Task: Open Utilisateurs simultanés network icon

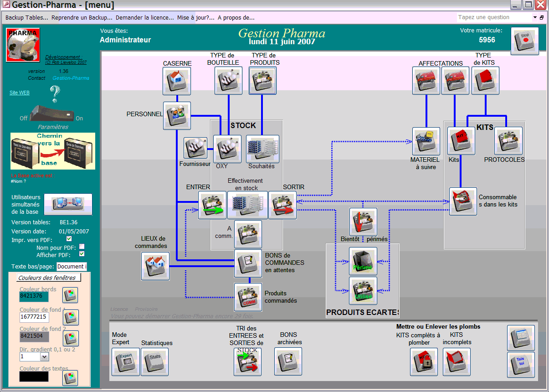Action: pos(68,204)
